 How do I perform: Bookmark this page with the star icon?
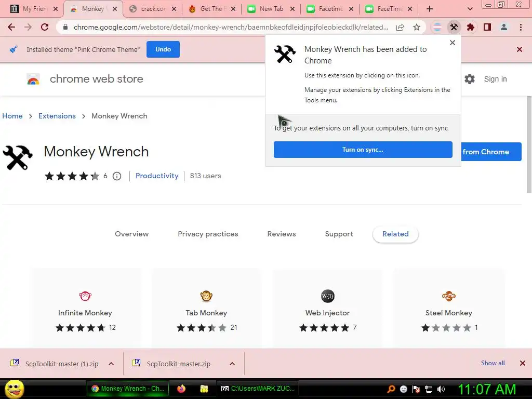[x=417, y=28]
